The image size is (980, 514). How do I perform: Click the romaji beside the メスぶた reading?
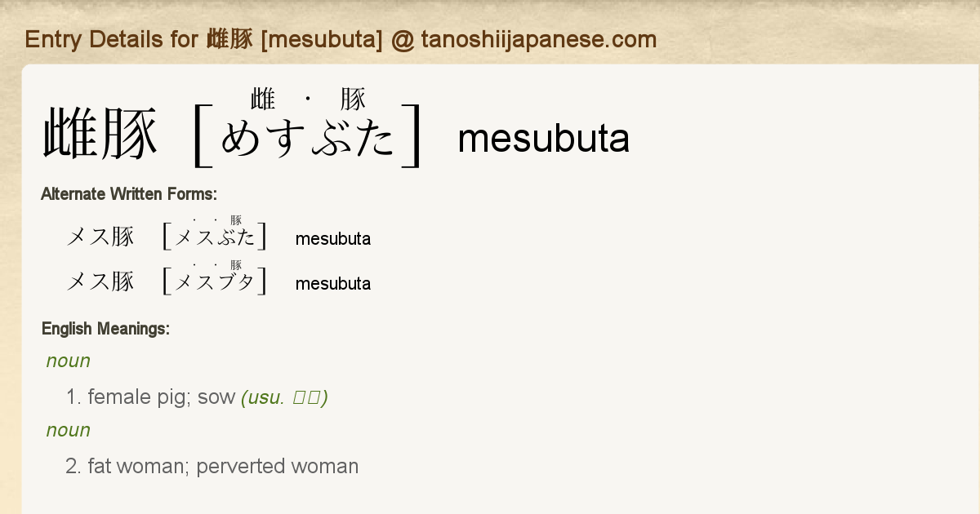[x=332, y=239]
